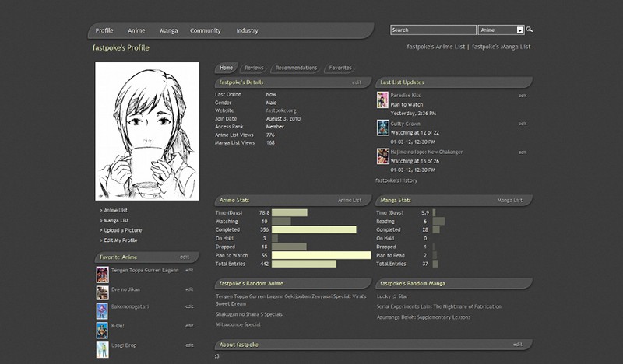Open Eve no Jikan favorite title
The image size is (623, 364).
pyautogui.click(x=125, y=289)
